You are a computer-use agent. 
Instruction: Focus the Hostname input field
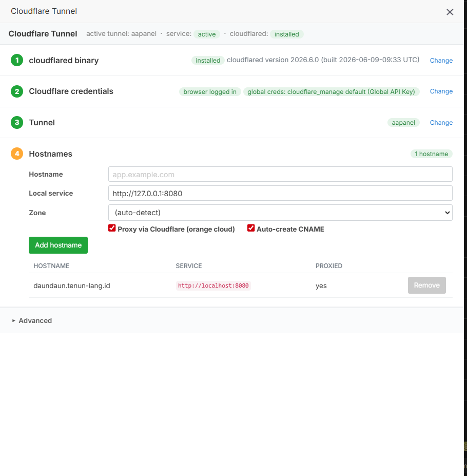(x=280, y=174)
